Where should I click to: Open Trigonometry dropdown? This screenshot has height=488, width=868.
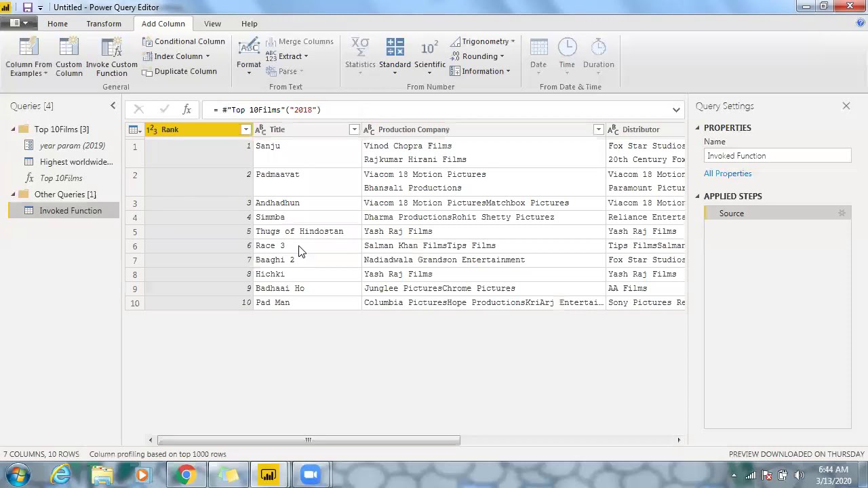[482, 41]
